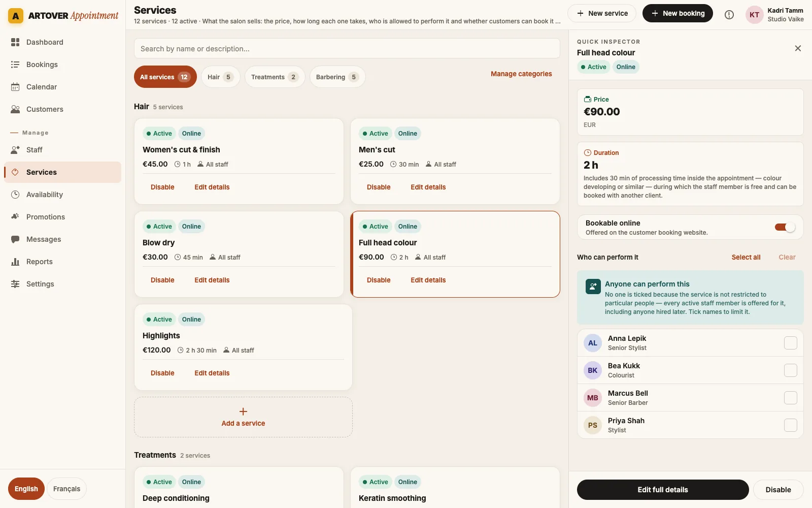Open the Dashboard sidebar icon

[x=15, y=42]
